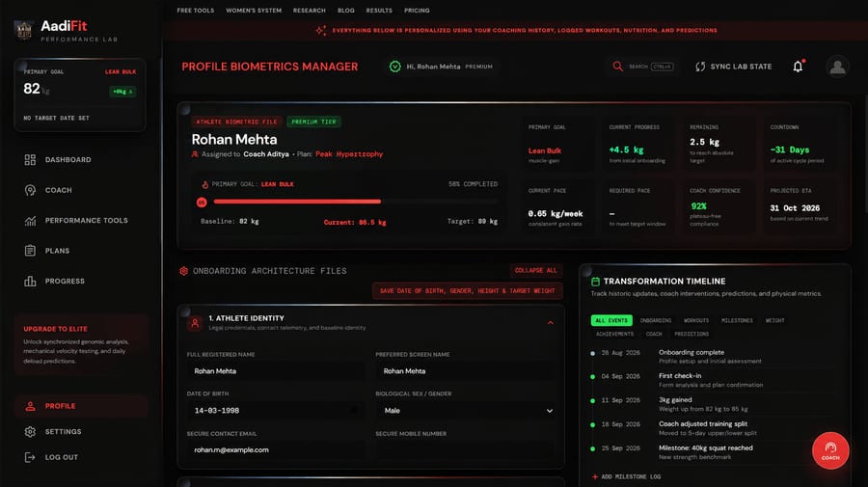Open the Coach sidebar icon
Screen dimensions: 868x487
[x=30, y=190]
